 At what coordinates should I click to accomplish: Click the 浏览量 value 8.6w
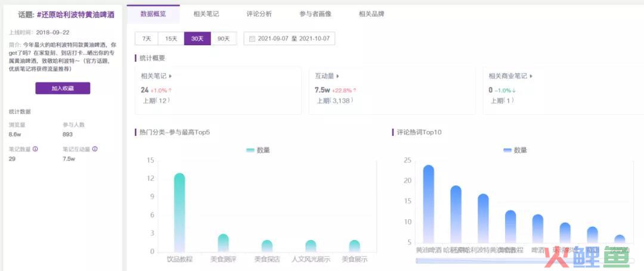click(x=15, y=135)
